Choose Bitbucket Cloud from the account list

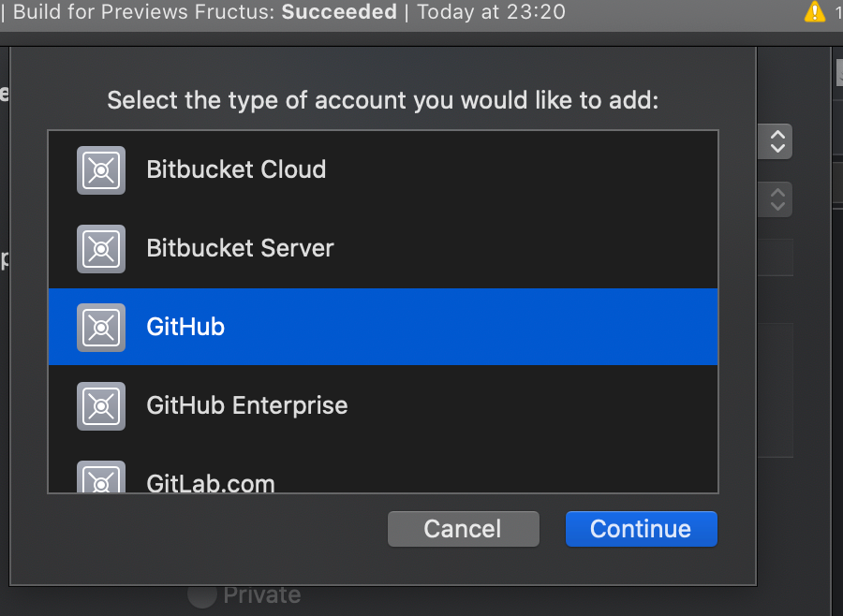(x=383, y=170)
